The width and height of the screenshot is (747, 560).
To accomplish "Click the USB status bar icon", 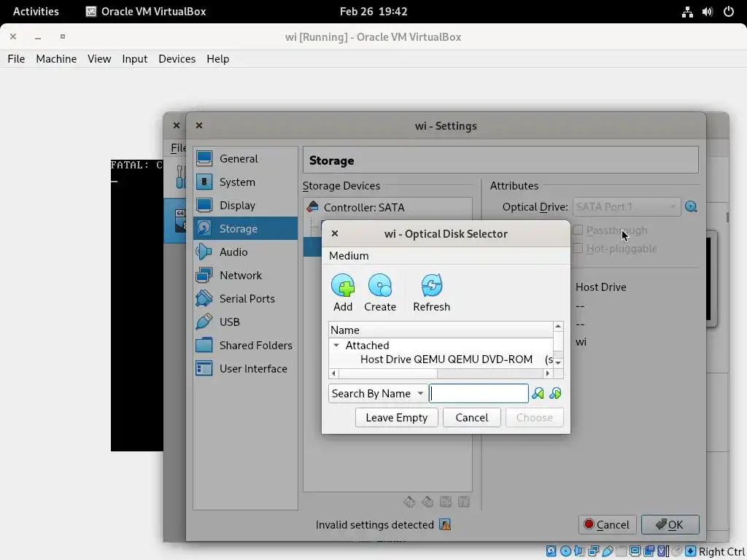I will coord(608,551).
